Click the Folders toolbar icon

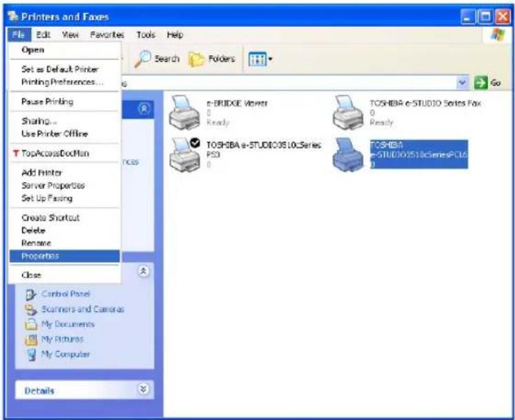(196, 59)
